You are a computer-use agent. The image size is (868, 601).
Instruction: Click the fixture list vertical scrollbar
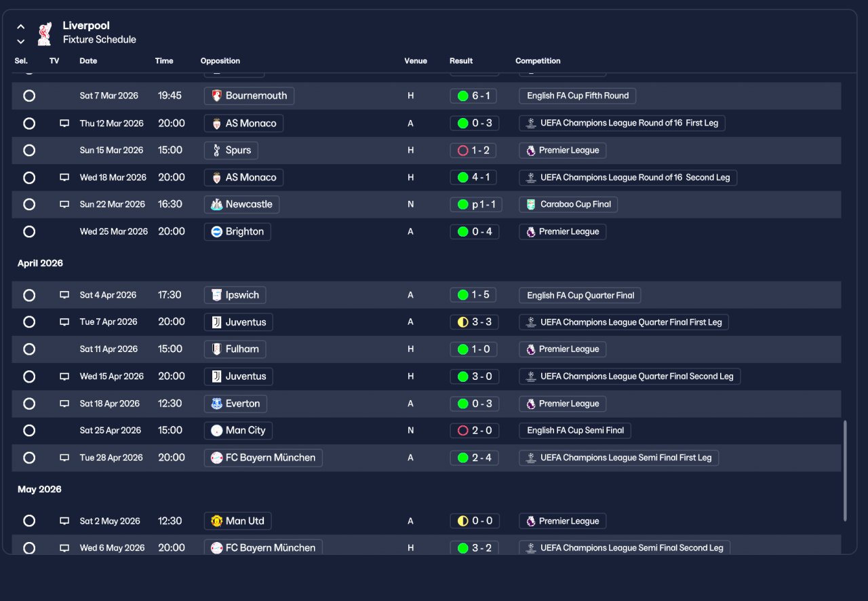(845, 471)
